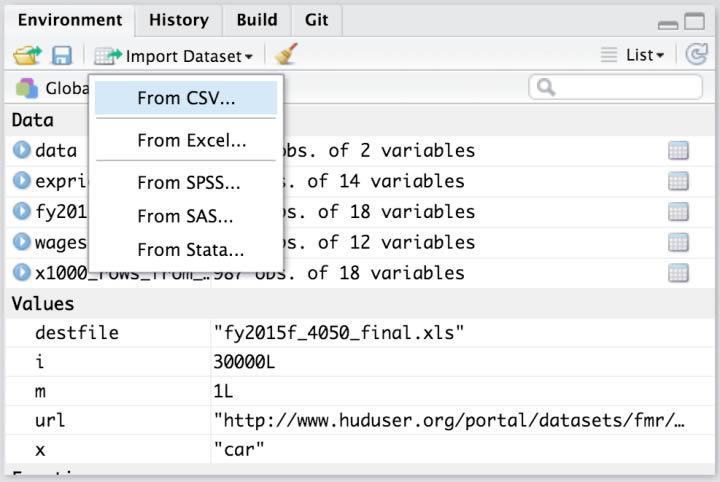The image size is (720, 482).
Task: Select the Build tab
Action: [x=257, y=20]
